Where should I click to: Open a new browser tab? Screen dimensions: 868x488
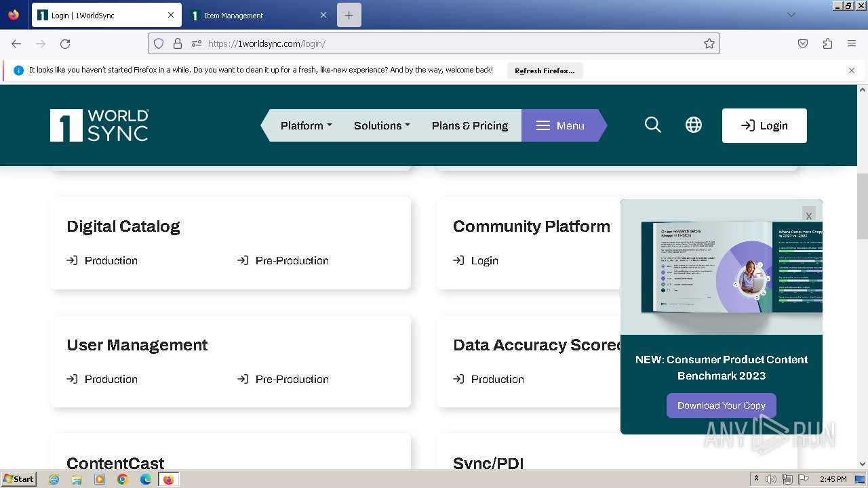pyautogui.click(x=349, y=15)
